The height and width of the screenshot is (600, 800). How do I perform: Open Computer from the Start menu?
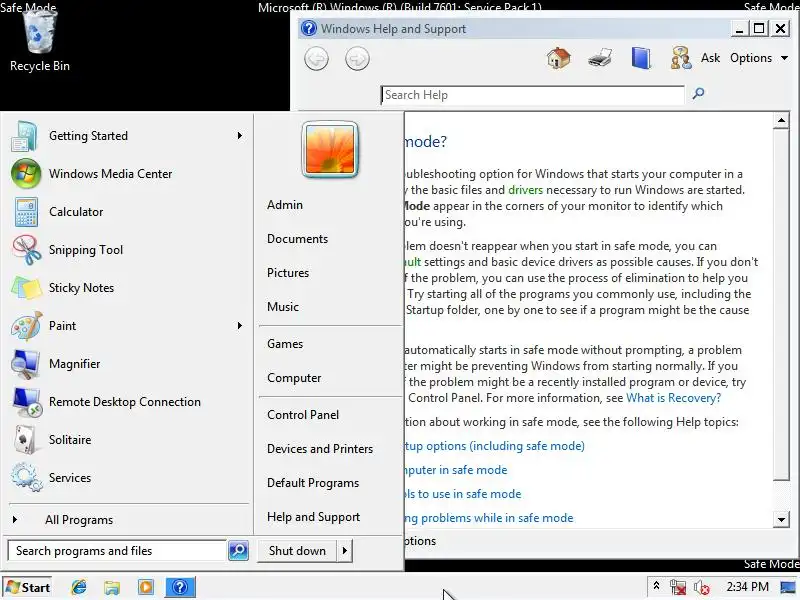point(294,378)
